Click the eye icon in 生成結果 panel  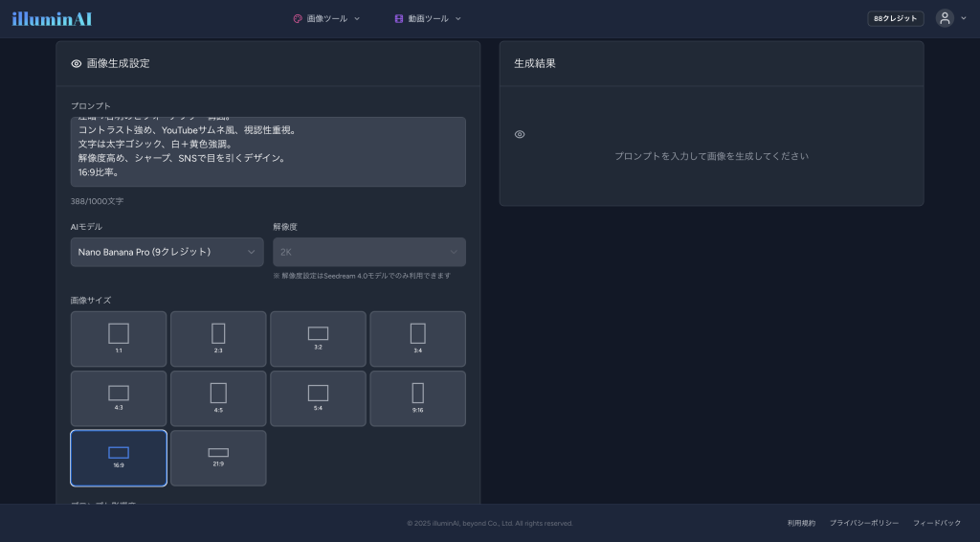tap(520, 134)
